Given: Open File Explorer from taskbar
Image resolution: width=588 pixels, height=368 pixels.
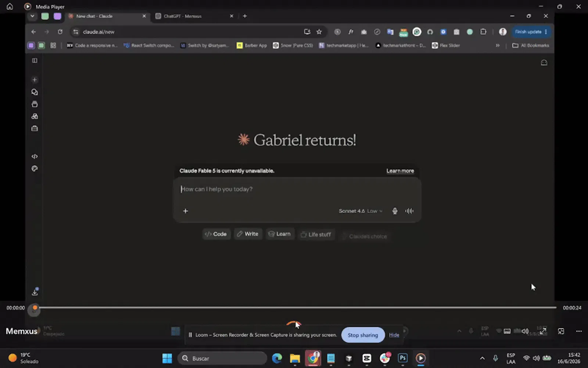Looking at the screenshot, I should (x=295, y=358).
